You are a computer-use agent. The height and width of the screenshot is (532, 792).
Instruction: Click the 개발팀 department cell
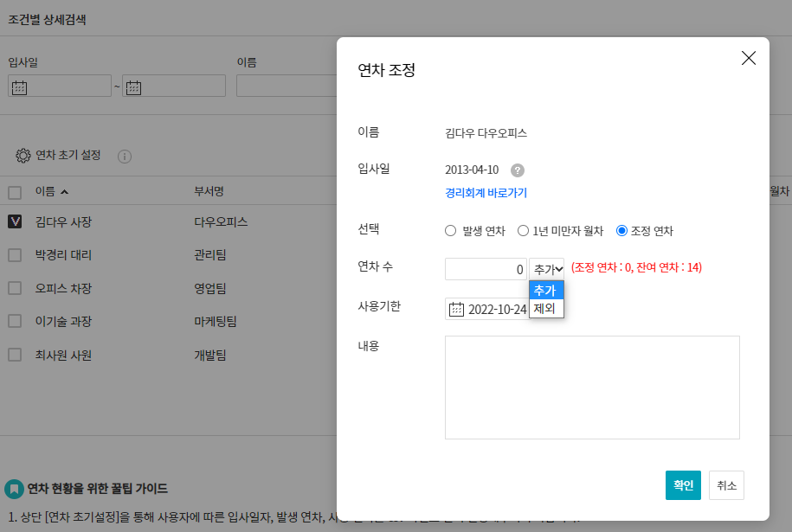click(210, 355)
